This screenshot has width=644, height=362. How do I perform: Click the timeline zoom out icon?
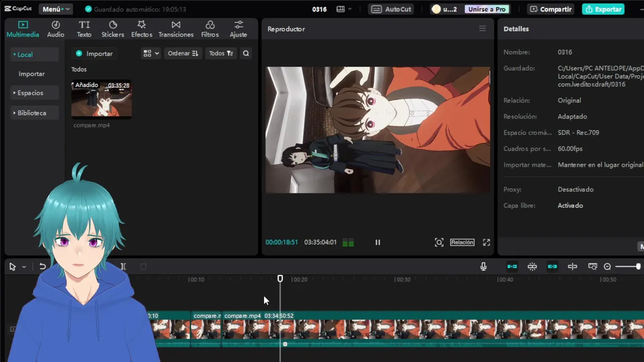coord(607,267)
